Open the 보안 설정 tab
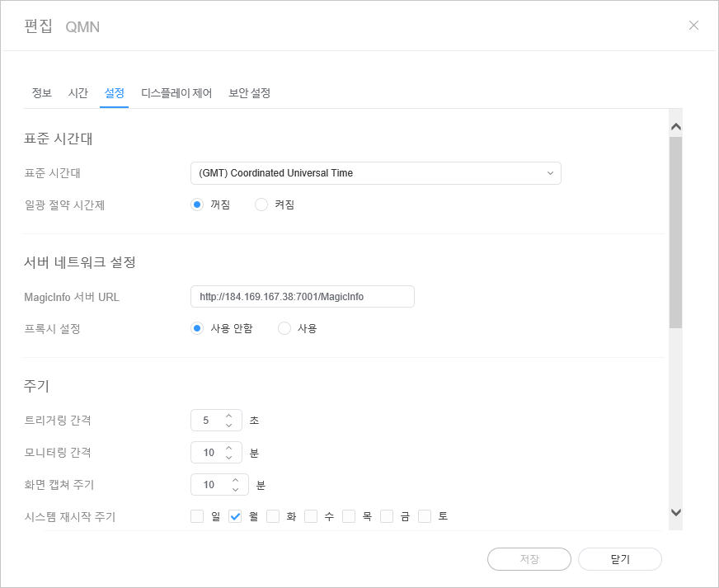Viewport: 719px width, 588px height. point(249,93)
